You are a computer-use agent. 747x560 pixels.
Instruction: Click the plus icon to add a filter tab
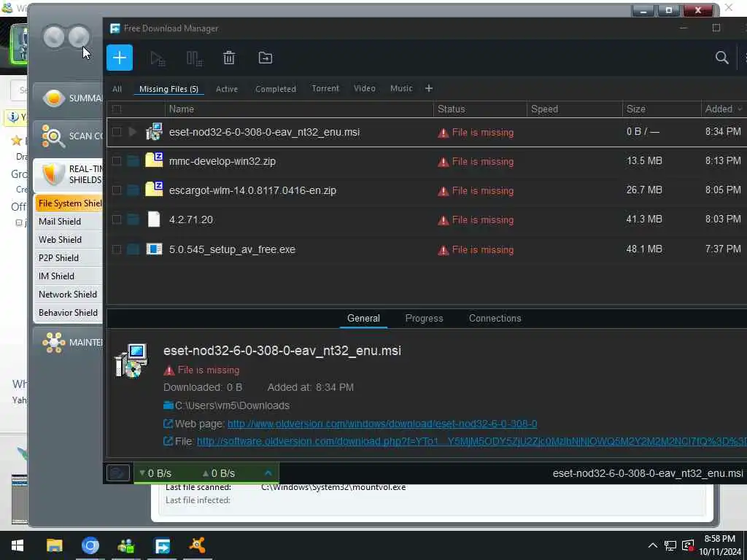tap(429, 88)
